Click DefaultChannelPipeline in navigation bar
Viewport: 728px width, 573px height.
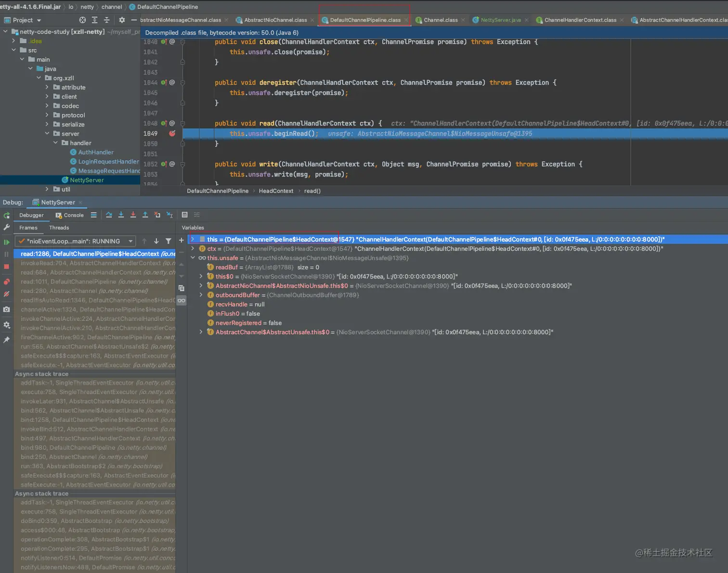[x=167, y=7]
